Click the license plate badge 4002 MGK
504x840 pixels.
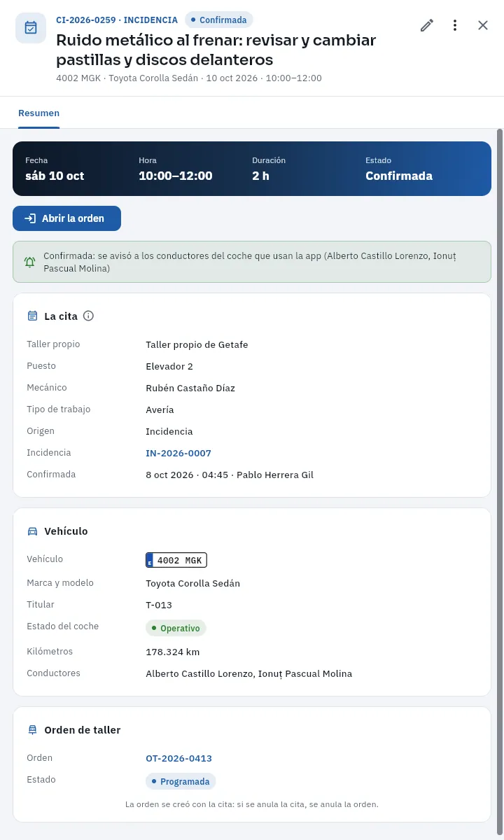pos(176,560)
